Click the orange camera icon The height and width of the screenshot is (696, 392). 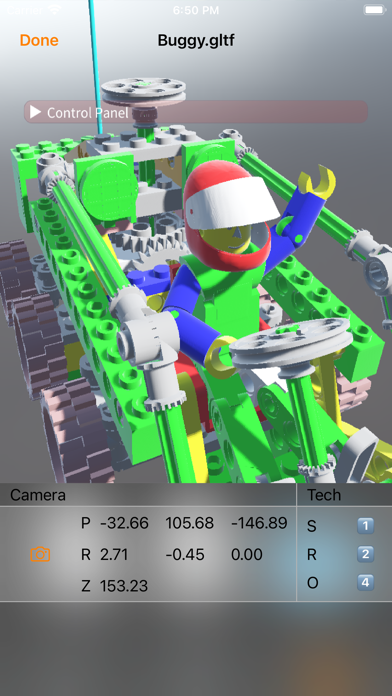[40, 554]
